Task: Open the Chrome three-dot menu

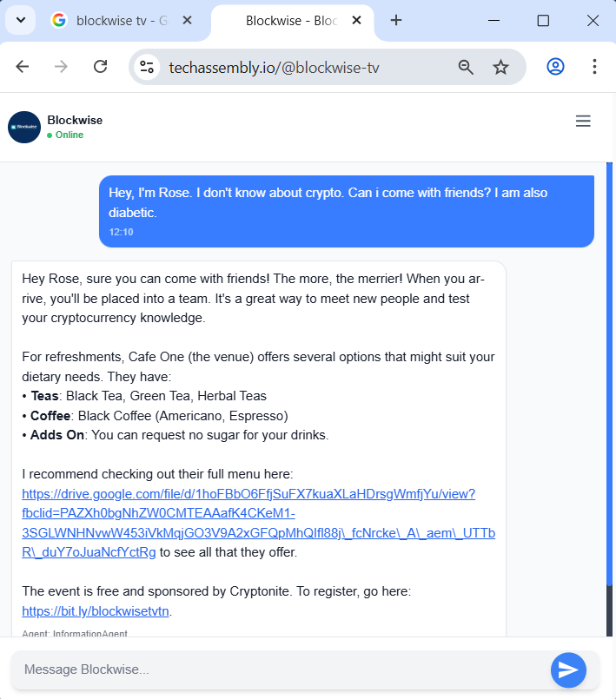Action: 593,66
